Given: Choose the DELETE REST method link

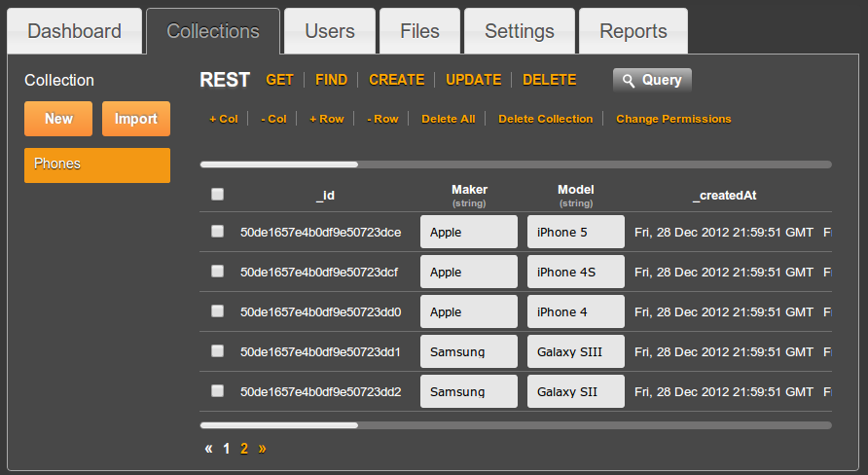Looking at the screenshot, I should click(x=549, y=80).
